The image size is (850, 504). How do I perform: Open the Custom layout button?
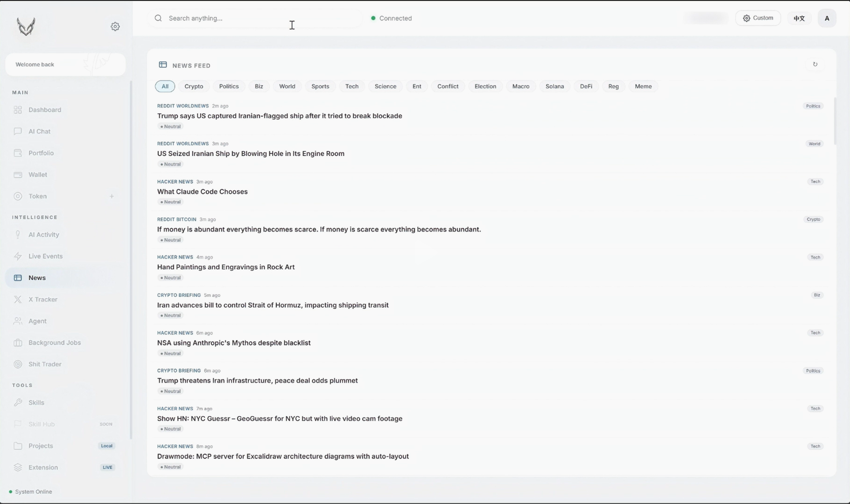pos(758,18)
